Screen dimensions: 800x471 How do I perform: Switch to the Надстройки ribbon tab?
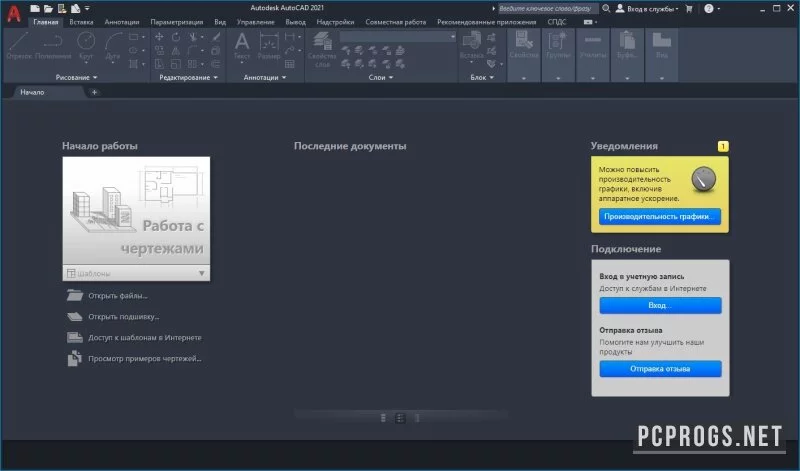(335, 22)
